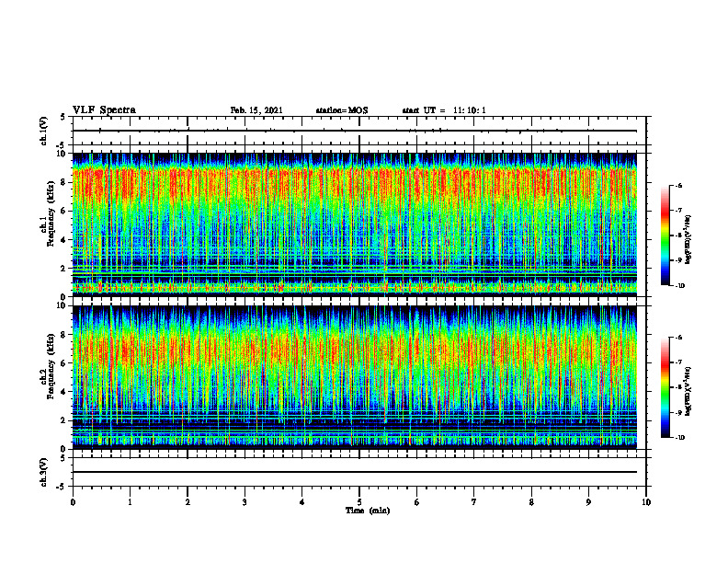Click the time axis tick label '8'
The height and width of the screenshot is (563, 728).
pos(531,502)
